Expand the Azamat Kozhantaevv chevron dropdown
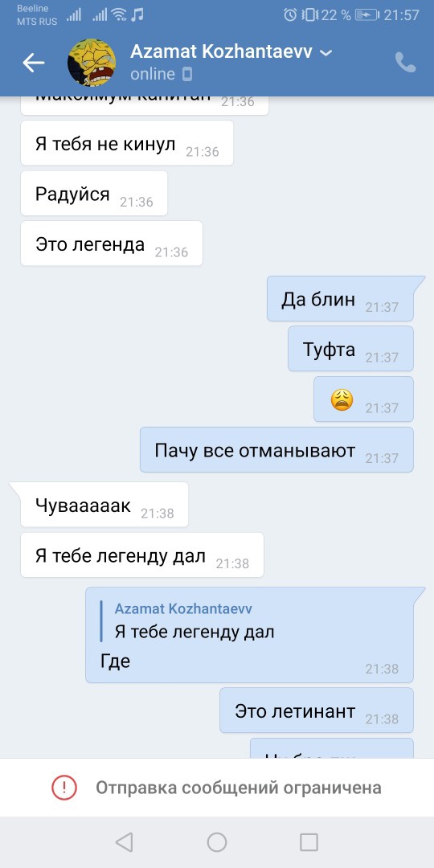Image resolution: width=434 pixels, height=868 pixels. [326, 52]
